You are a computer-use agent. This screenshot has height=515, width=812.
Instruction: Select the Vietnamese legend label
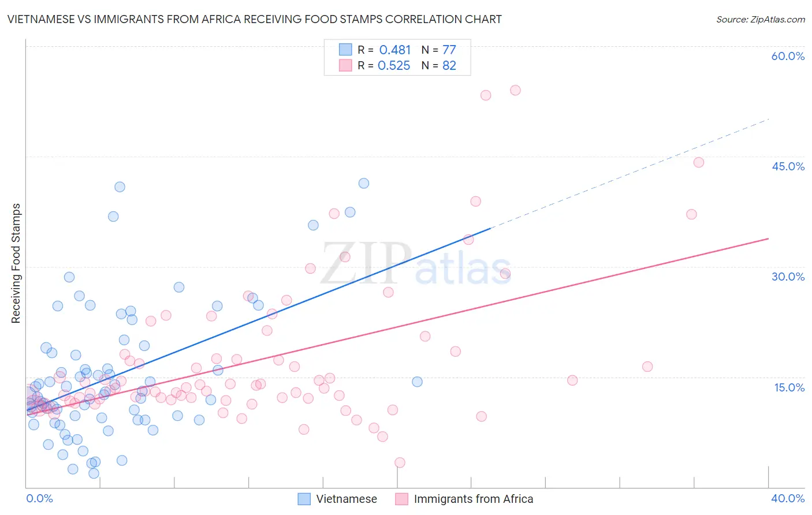point(347,499)
